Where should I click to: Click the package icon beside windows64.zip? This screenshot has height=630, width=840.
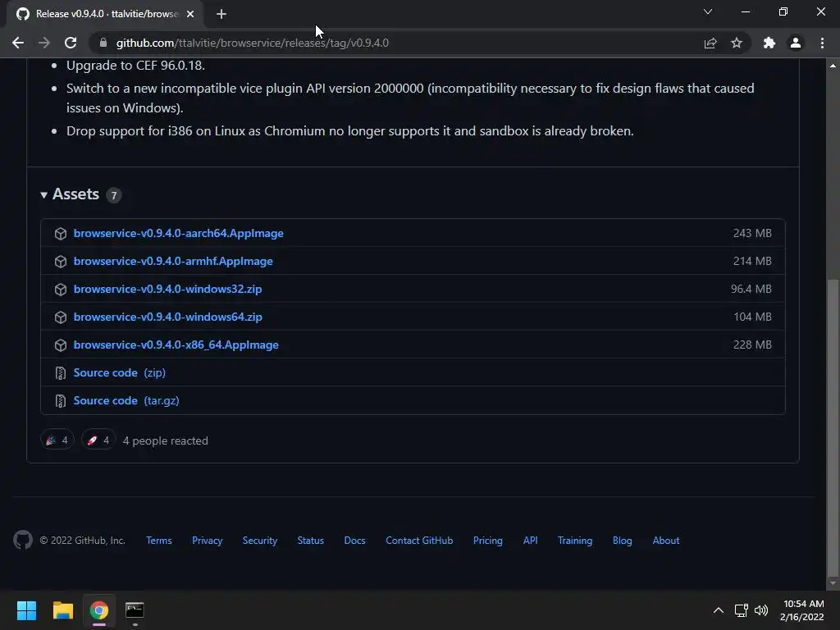tap(61, 317)
